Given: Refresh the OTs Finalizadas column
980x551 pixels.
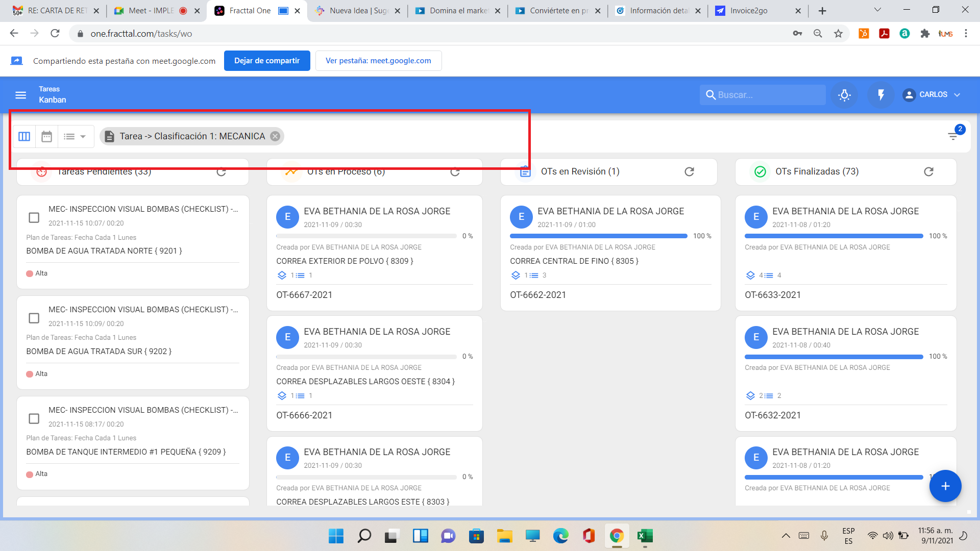Looking at the screenshot, I should tap(928, 171).
